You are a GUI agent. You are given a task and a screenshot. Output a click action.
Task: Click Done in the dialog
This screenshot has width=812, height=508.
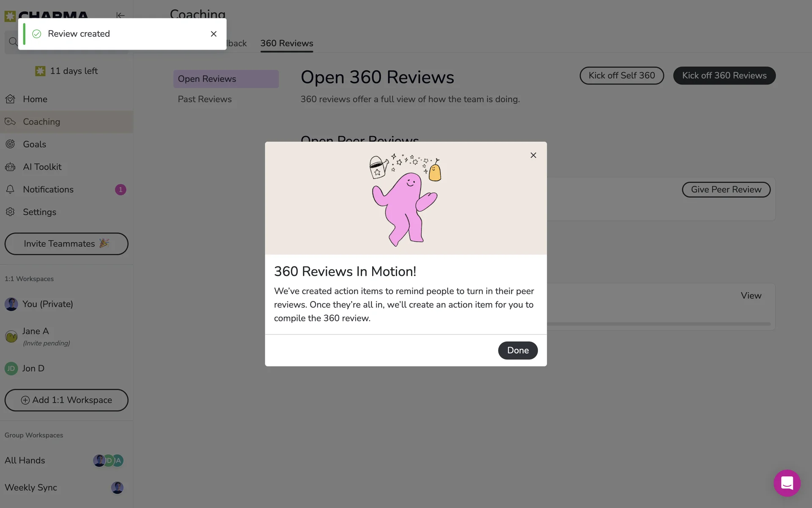click(x=518, y=351)
